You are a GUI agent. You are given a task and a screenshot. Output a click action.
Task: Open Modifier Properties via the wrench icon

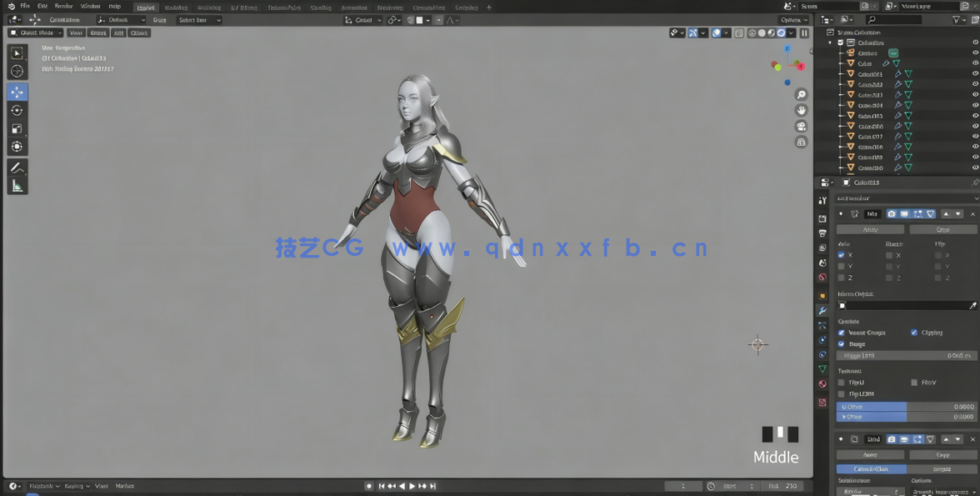point(822,309)
